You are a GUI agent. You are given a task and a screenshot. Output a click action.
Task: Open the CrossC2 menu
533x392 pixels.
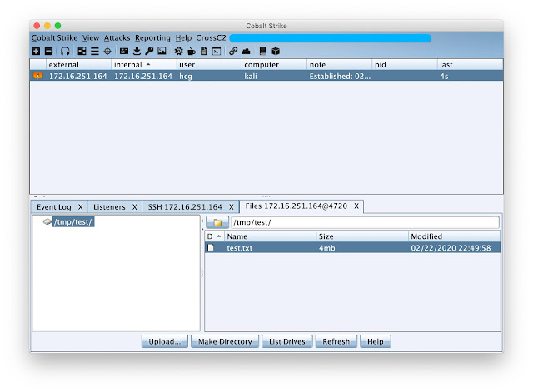point(211,37)
